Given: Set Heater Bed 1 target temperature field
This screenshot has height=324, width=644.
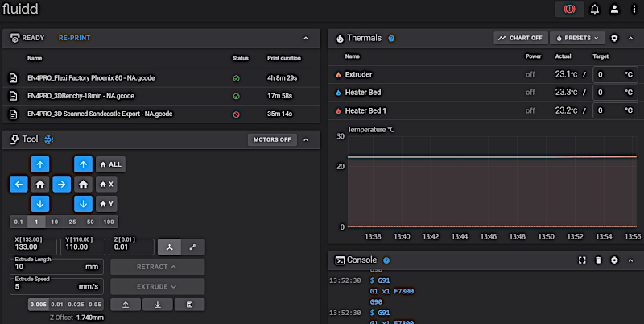Looking at the screenshot, I should [615, 110].
